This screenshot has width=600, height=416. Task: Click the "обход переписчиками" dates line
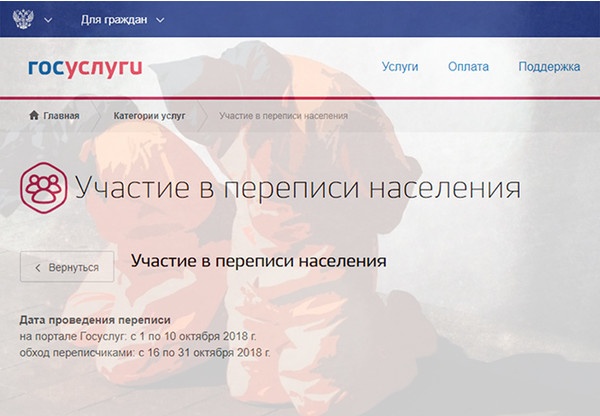click(x=145, y=353)
